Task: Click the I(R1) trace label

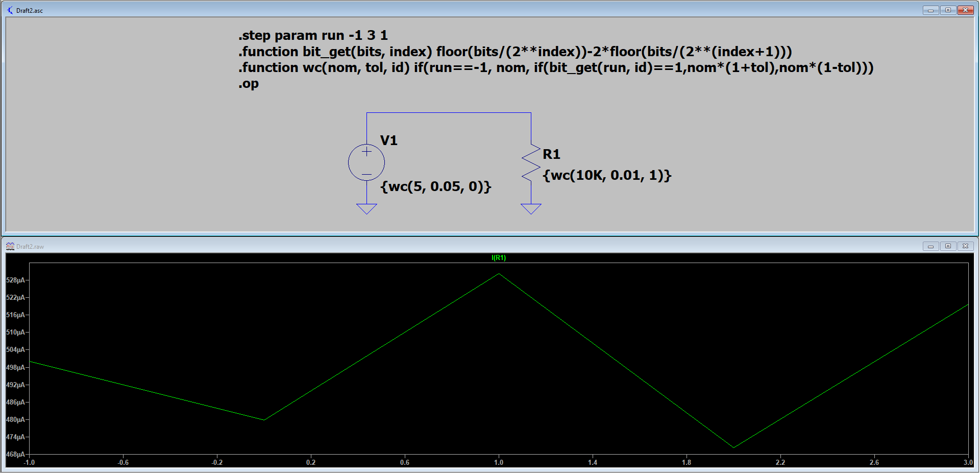Action: pos(499,258)
